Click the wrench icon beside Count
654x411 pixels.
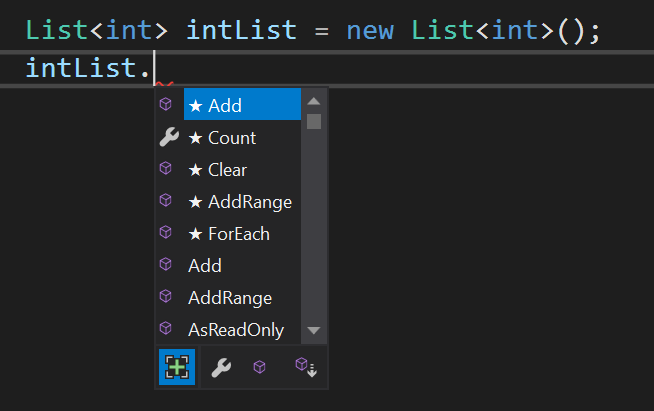169,137
